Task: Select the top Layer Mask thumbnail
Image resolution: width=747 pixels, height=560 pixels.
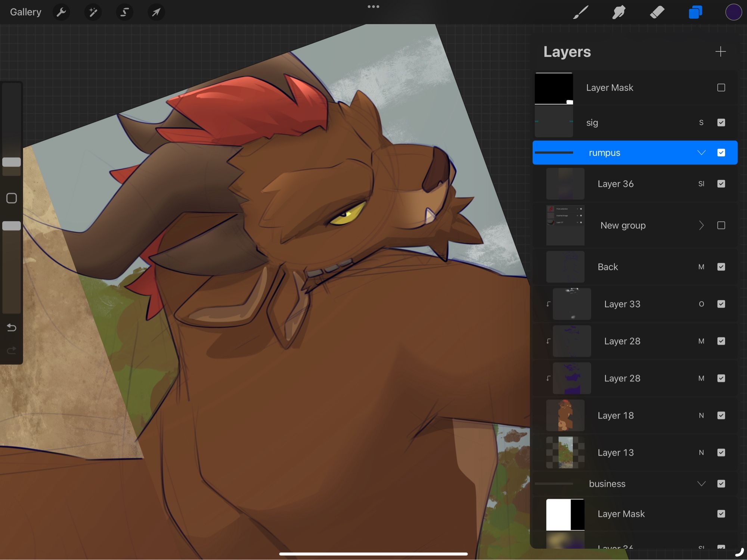Action: click(x=554, y=88)
